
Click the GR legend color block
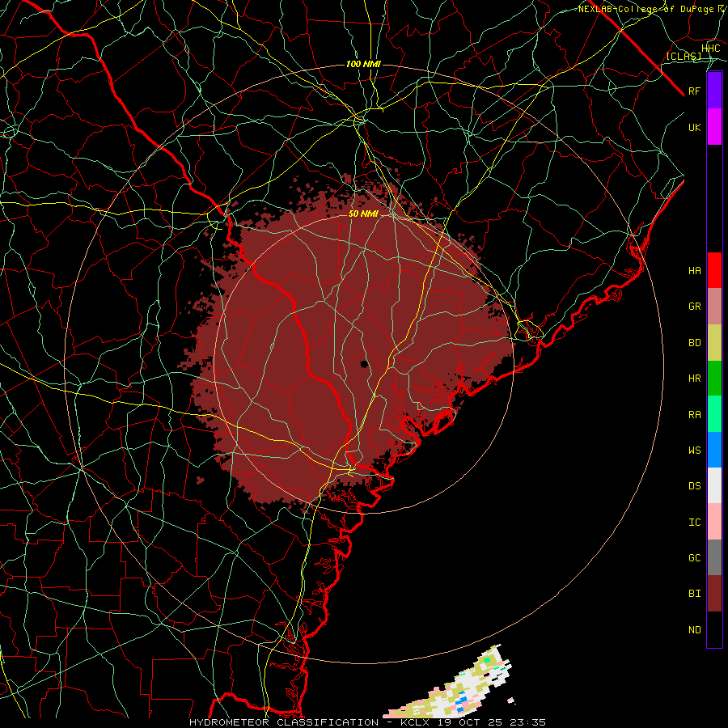pos(714,307)
